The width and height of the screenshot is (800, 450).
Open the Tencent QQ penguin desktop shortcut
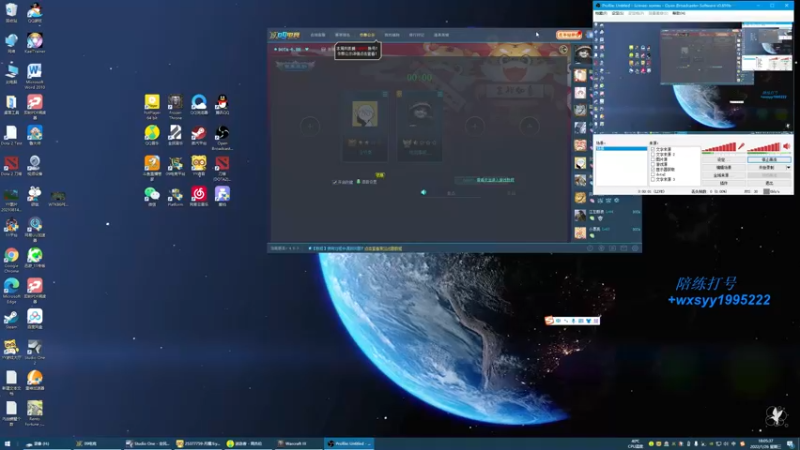tap(222, 105)
